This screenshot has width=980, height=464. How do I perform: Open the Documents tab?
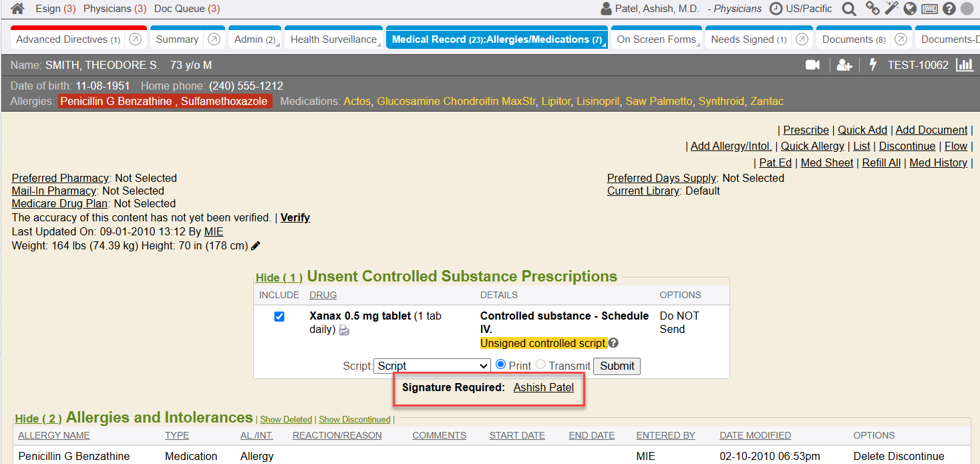853,39
